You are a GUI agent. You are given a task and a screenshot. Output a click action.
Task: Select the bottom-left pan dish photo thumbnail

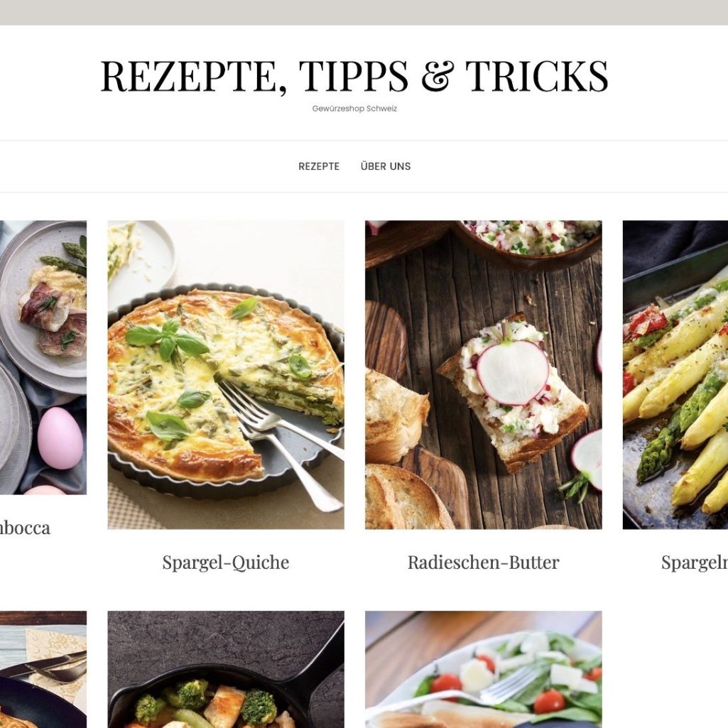(x=43, y=670)
